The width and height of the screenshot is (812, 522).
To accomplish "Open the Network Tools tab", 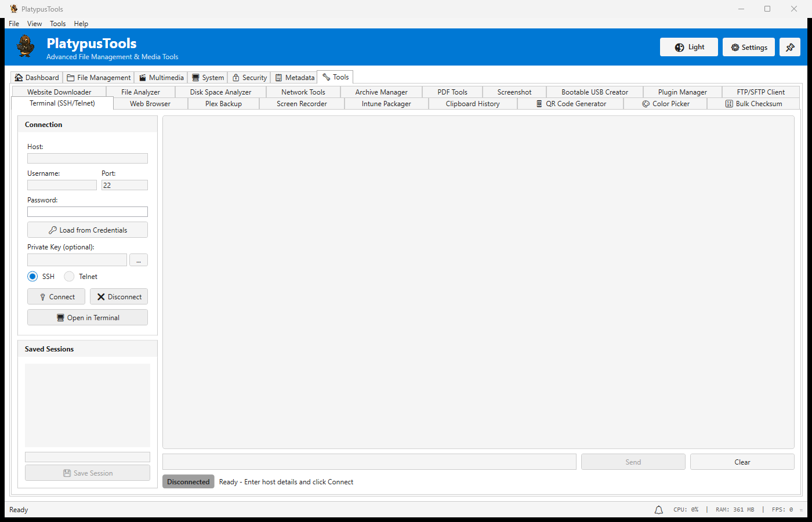I will click(x=303, y=92).
